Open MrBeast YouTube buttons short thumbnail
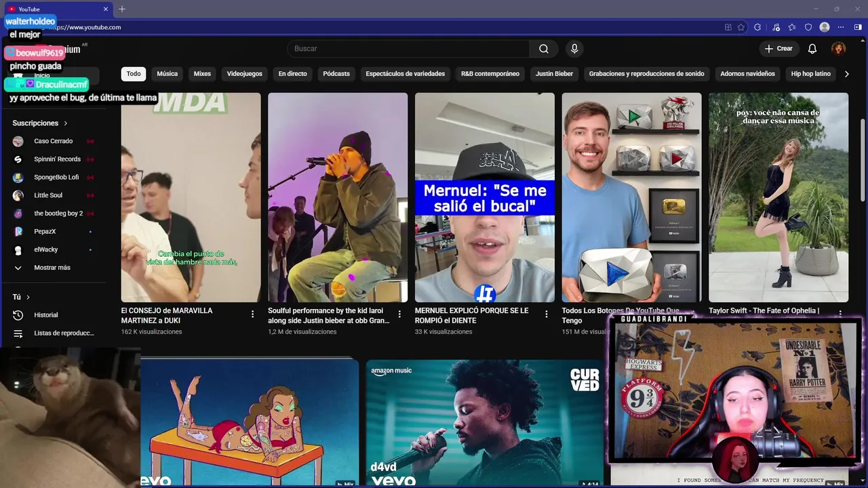The height and width of the screenshot is (488, 868). [631, 197]
